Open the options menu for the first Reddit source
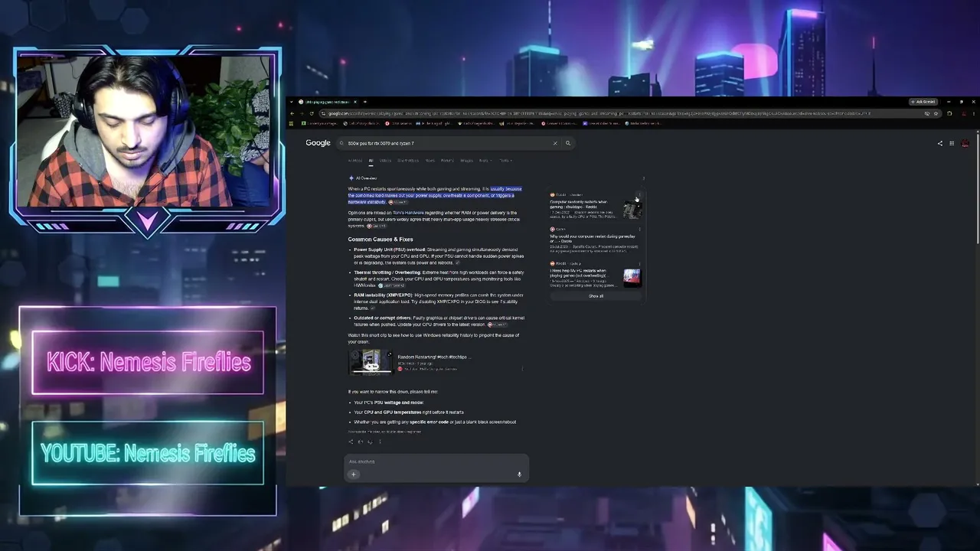The width and height of the screenshot is (980, 551). [x=639, y=195]
